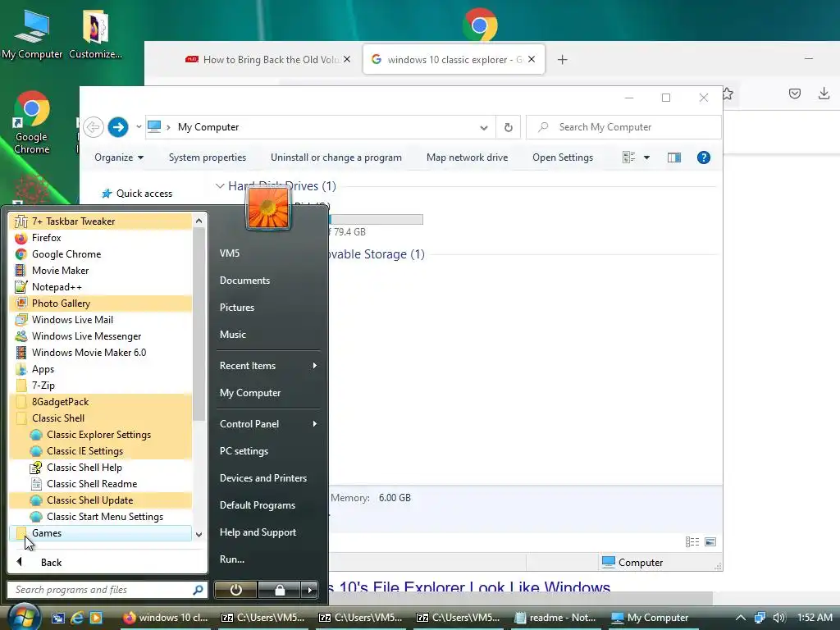This screenshot has width=840, height=630.
Task: Open new tab in browser
Action: tap(562, 59)
